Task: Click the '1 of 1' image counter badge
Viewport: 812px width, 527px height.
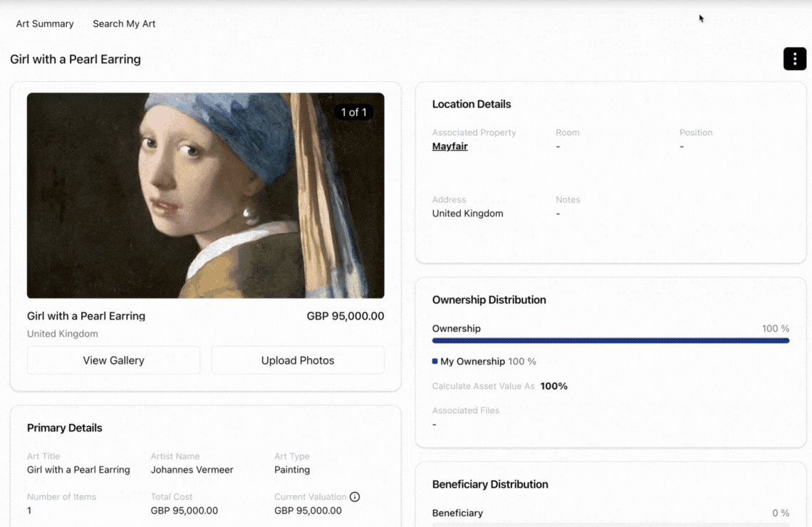Action: [x=353, y=112]
